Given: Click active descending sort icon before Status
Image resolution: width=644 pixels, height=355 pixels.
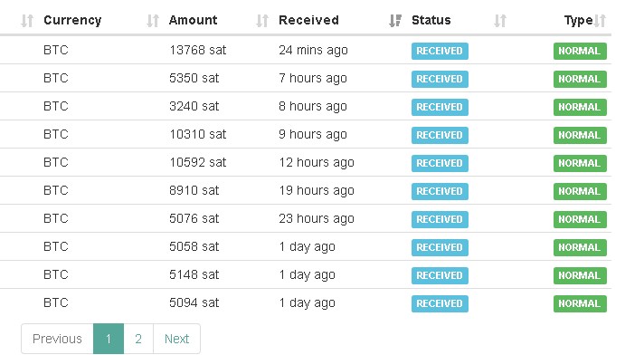Looking at the screenshot, I should (395, 21).
